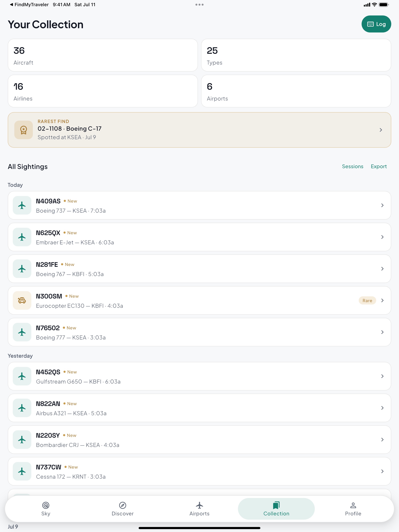Viewport: 399px width, 532px height.
Task: Open the 6 Airports stat card
Action: [296, 91]
